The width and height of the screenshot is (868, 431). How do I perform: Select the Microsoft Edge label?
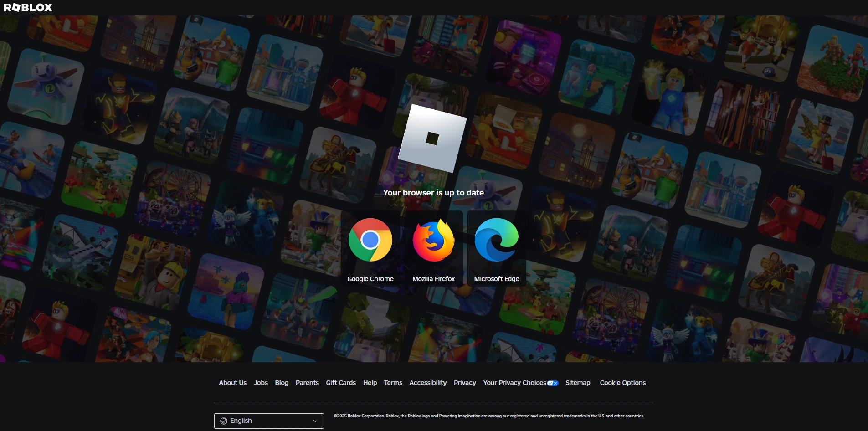pyautogui.click(x=497, y=279)
